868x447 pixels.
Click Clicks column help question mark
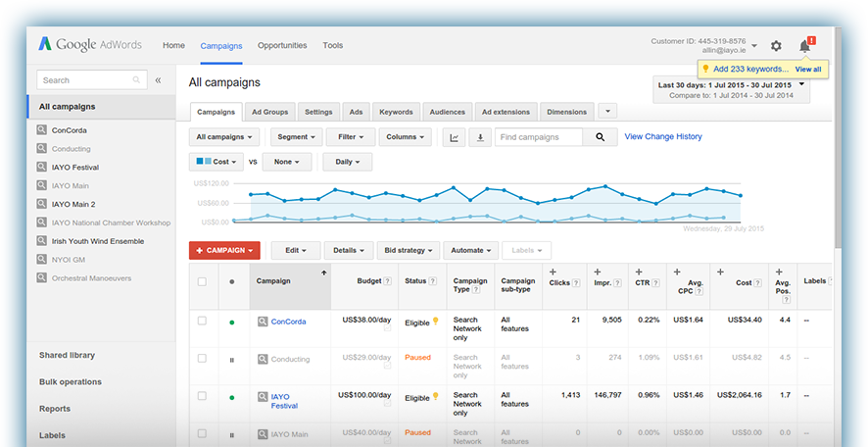576,283
